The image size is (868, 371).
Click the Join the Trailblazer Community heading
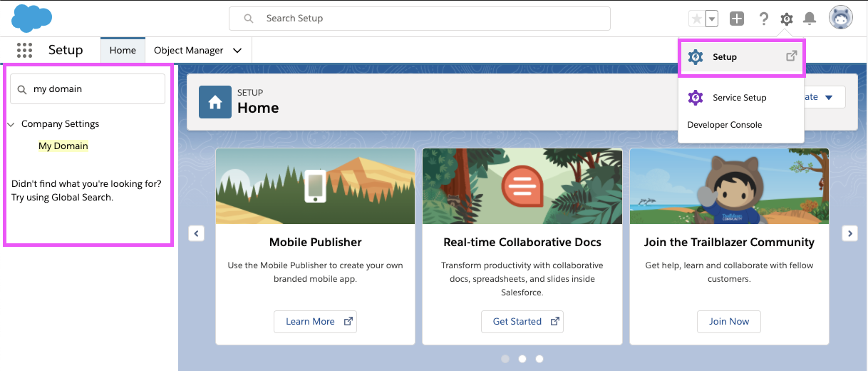point(729,243)
